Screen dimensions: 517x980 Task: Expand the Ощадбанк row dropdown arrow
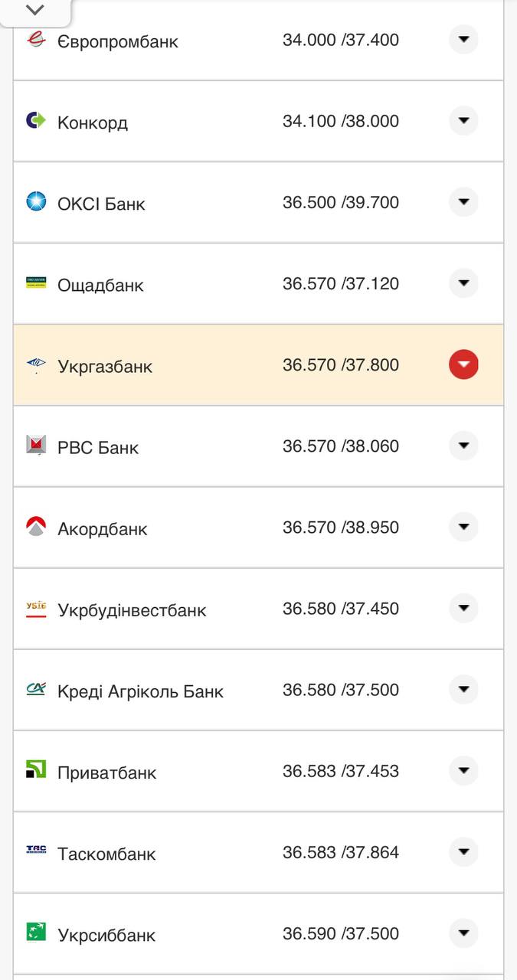click(x=463, y=283)
